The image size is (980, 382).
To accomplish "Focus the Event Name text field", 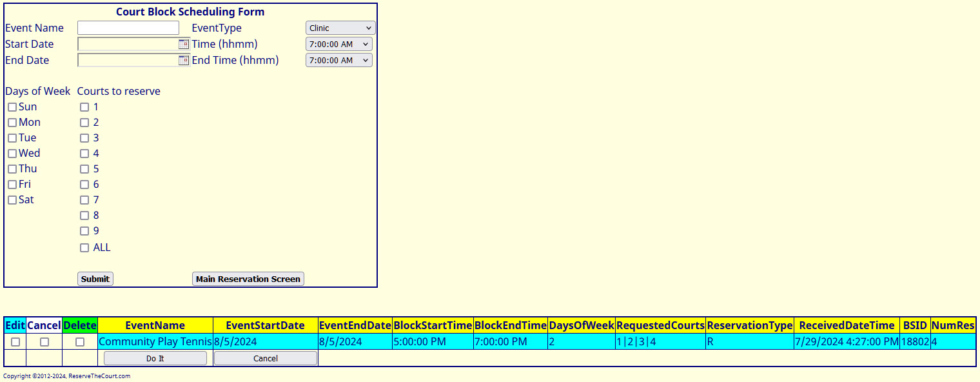I will 128,28.
